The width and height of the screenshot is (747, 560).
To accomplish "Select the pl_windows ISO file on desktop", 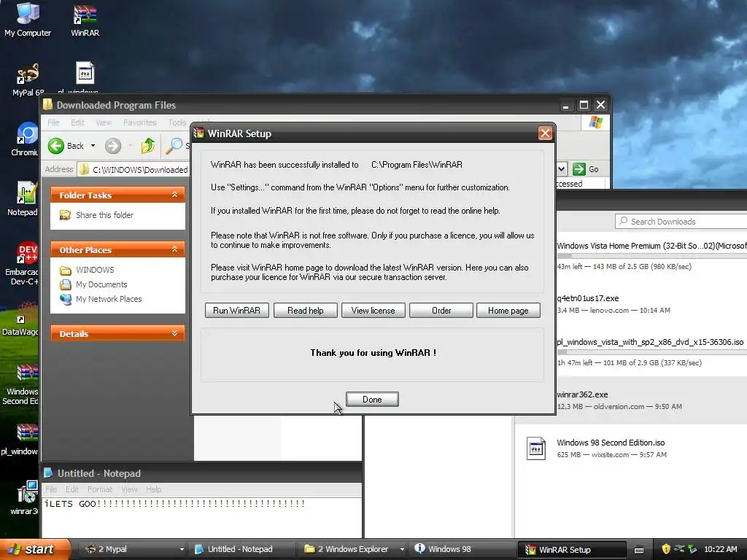I will pos(85,76).
